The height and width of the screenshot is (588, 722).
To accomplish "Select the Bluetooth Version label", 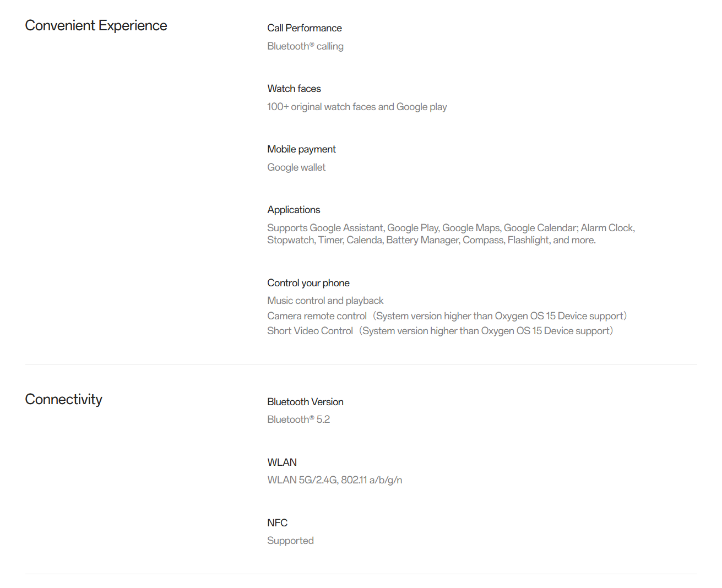I will (305, 402).
